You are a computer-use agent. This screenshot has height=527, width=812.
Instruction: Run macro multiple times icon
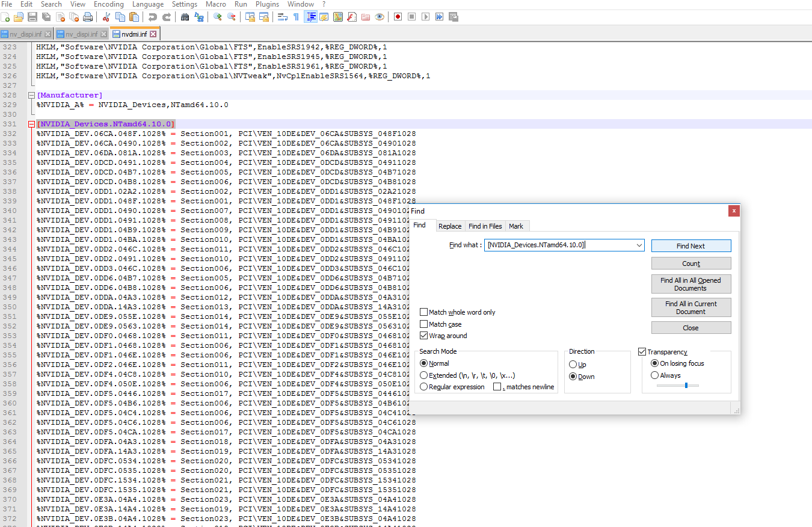440,17
